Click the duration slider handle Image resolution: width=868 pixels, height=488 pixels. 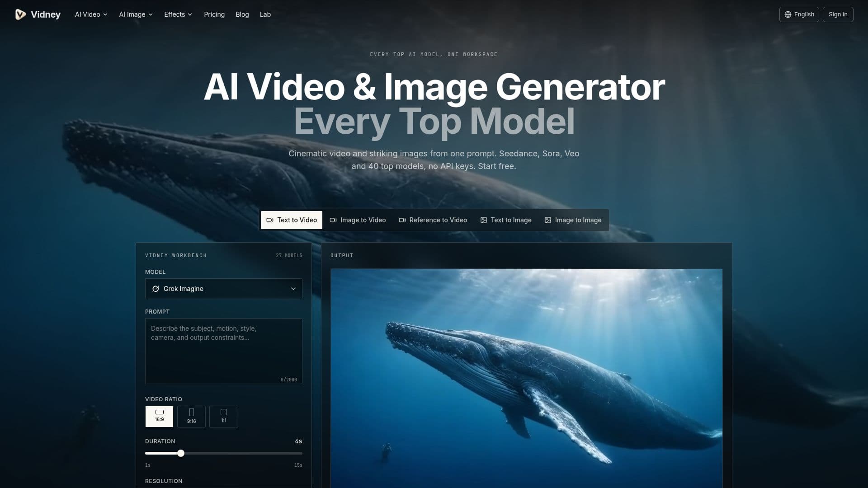[x=181, y=453]
